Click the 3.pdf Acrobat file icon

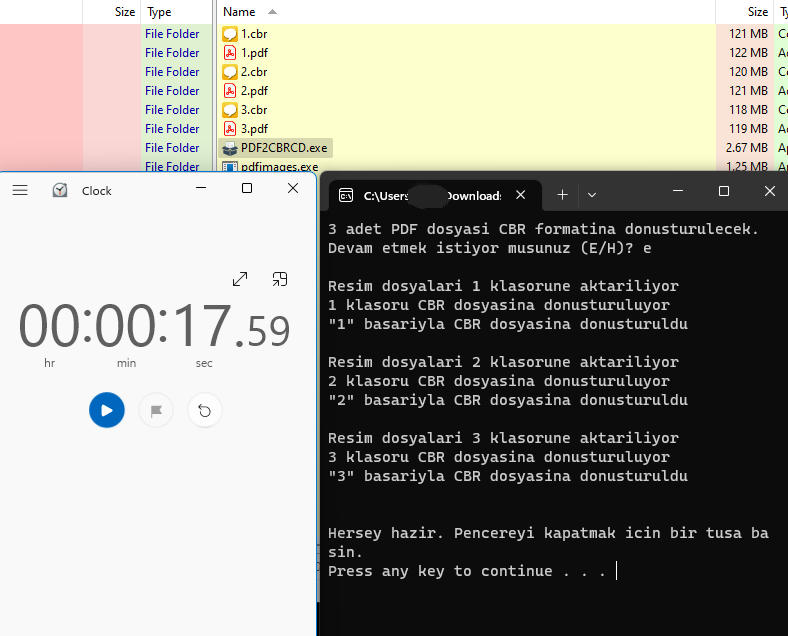pos(230,129)
